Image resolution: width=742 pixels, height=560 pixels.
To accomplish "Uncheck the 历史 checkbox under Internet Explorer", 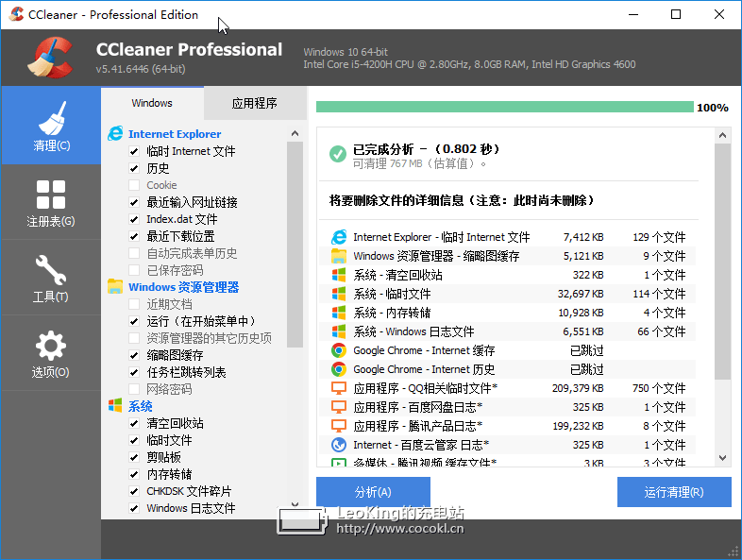I will click(x=134, y=168).
